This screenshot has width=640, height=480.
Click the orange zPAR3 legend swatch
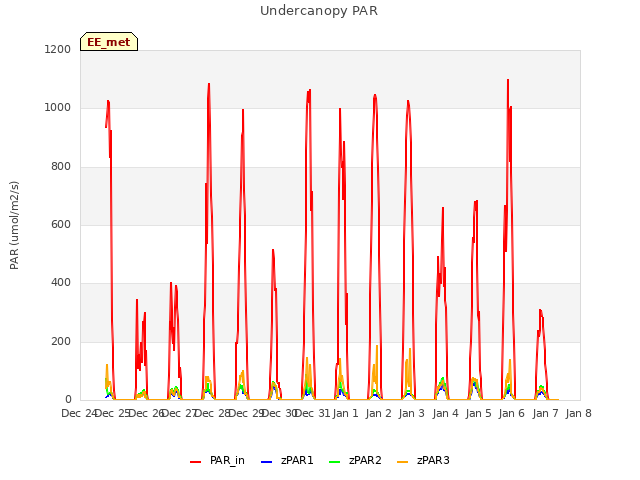click(x=402, y=462)
